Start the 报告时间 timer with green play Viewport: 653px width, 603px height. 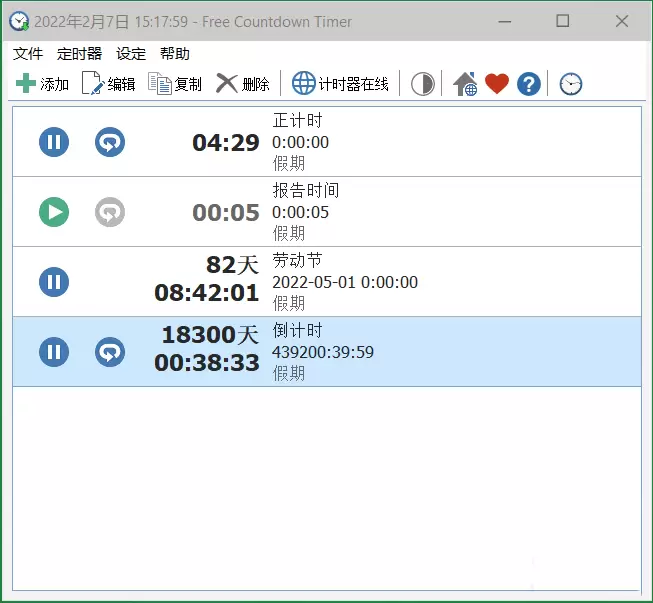54,212
